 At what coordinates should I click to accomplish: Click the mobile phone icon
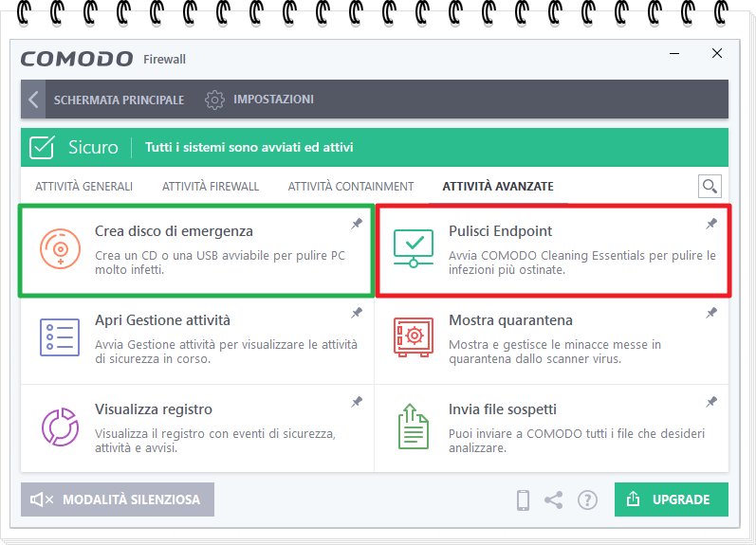tap(523, 500)
